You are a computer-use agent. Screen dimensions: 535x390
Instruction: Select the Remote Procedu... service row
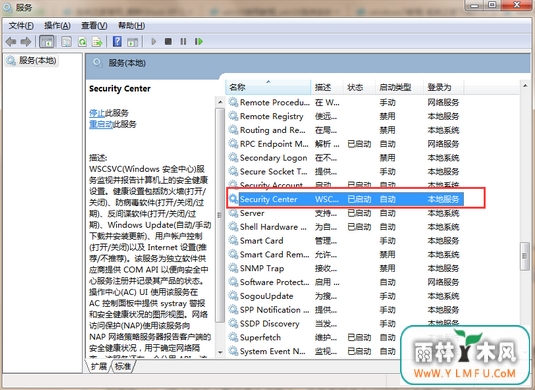coord(345,102)
